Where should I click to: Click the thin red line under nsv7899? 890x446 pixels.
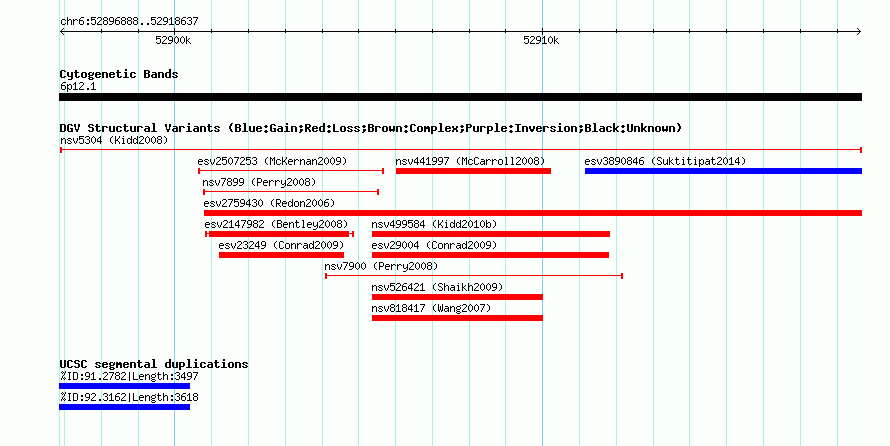pyautogui.click(x=291, y=192)
